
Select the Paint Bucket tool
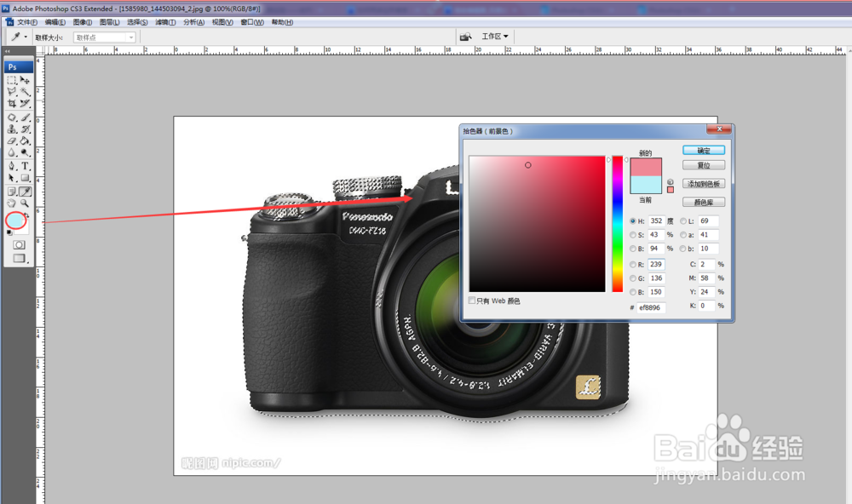coord(25,140)
